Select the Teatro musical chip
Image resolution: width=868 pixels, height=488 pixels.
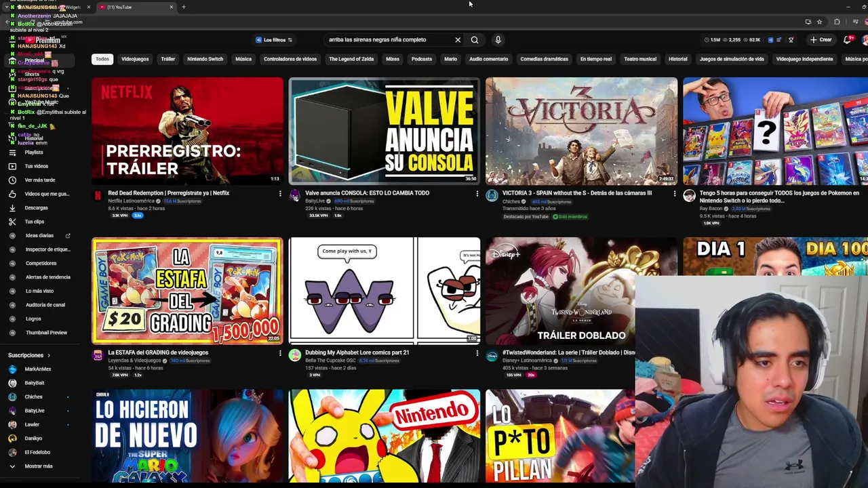pos(640,59)
